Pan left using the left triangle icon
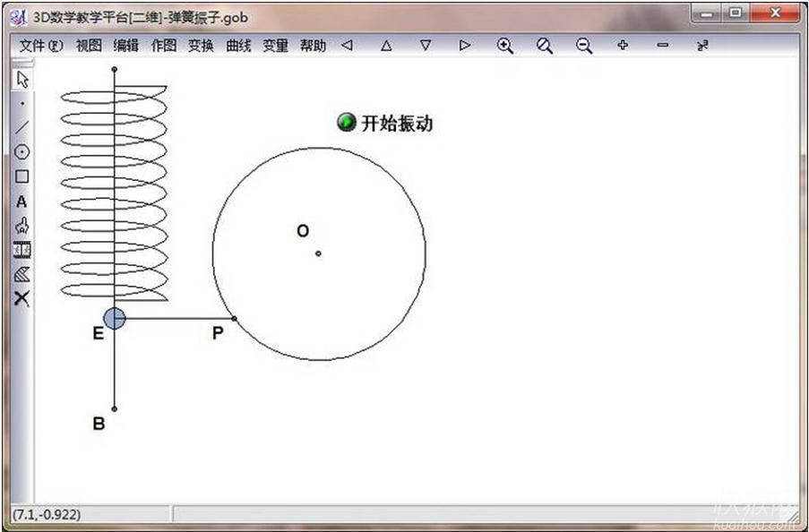The image size is (809, 532). pyautogui.click(x=348, y=46)
